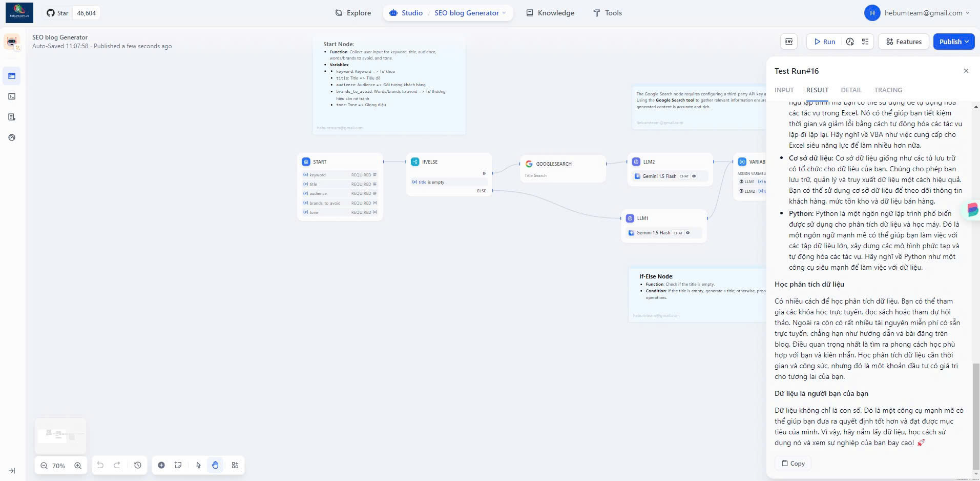Add a note to the canvas

click(178, 465)
